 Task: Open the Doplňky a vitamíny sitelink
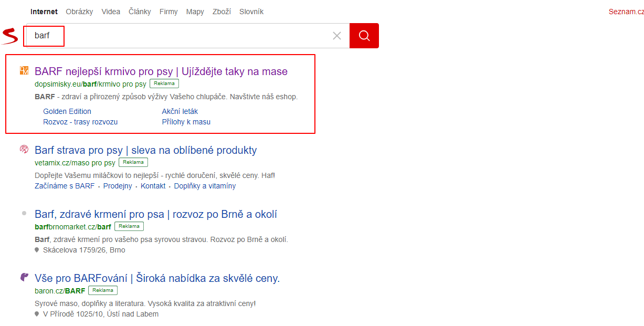(x=205, y=186)
